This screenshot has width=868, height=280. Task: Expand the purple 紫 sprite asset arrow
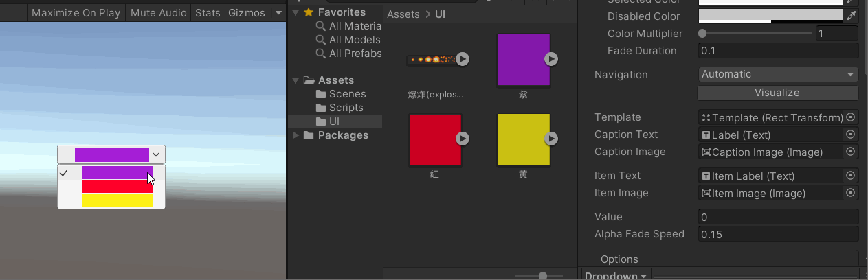point(551,59)
